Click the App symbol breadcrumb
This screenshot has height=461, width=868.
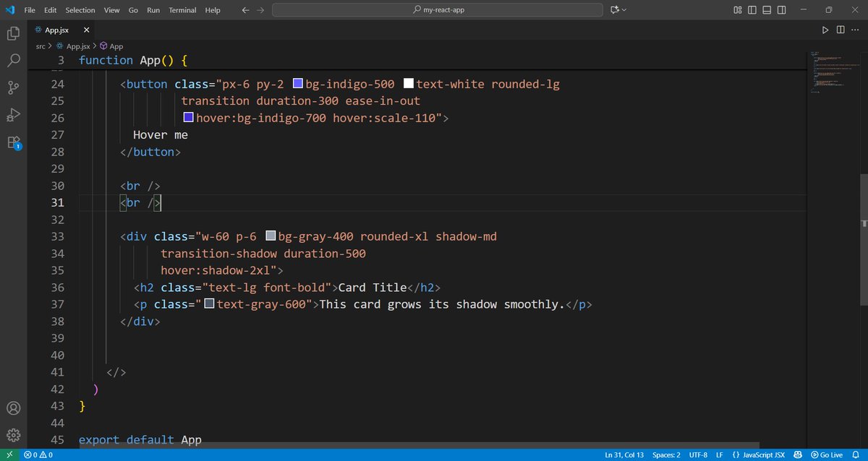[x=111, y=46]
